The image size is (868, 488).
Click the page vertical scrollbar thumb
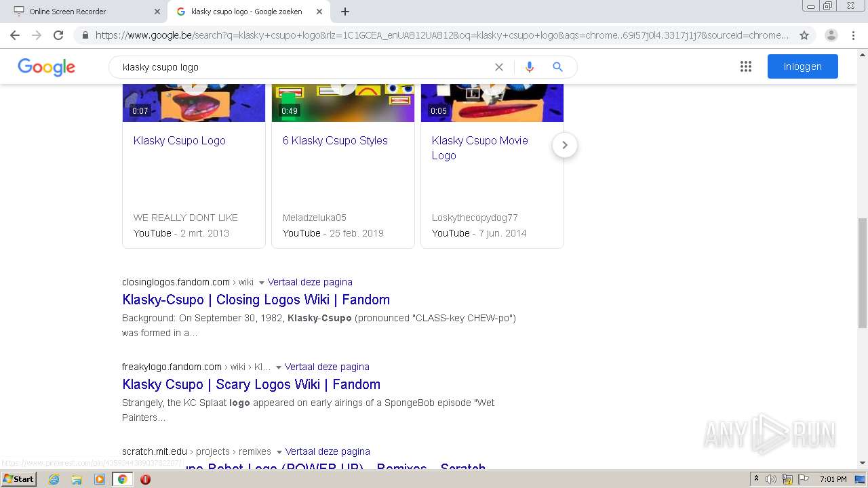coord(863,272)
